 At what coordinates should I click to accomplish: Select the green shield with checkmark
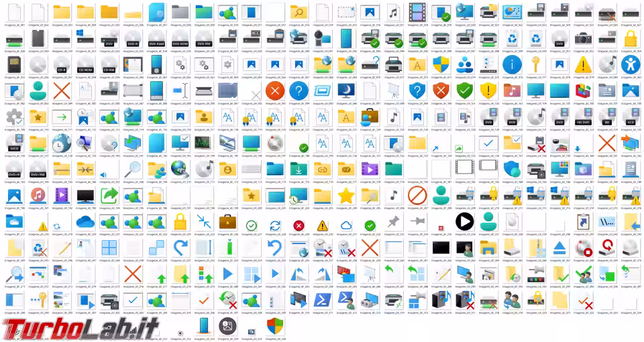coord(464,91)
